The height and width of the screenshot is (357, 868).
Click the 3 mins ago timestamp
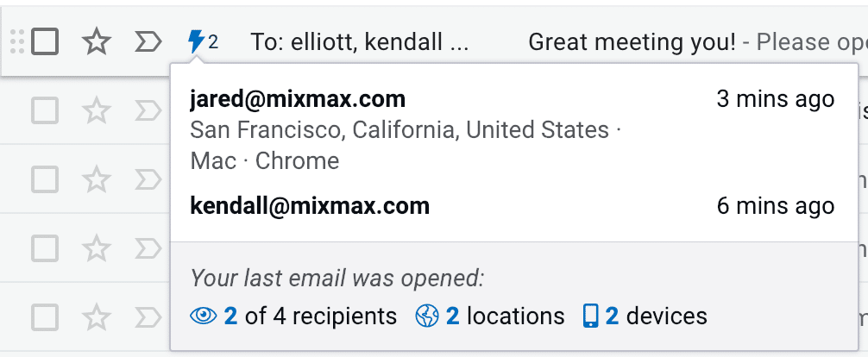pyautogui.click(x=775, y=100)
